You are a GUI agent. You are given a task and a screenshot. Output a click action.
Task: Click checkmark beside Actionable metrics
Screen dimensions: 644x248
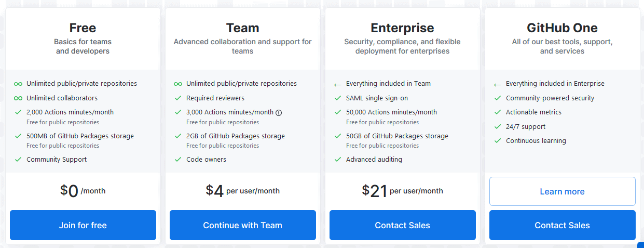point(498,112)
